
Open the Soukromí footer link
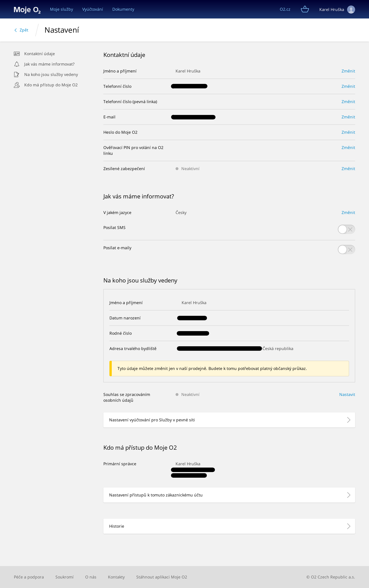point(64,577)
